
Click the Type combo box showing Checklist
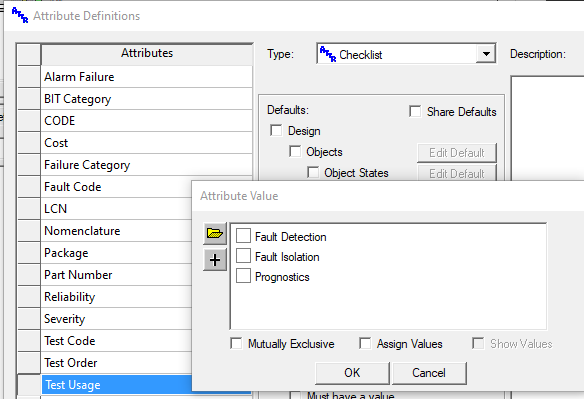[x=406, y=54]
